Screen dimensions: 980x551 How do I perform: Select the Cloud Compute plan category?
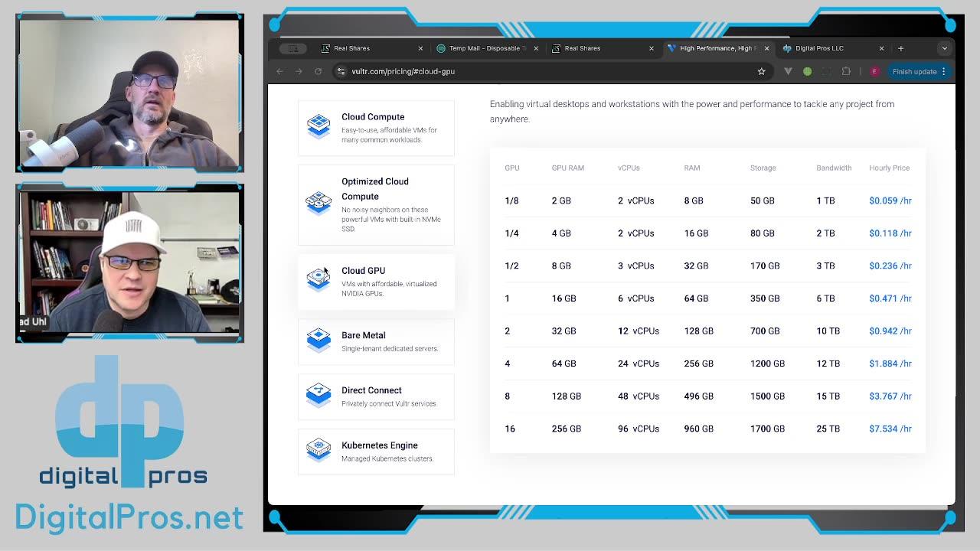click(376, 128)
